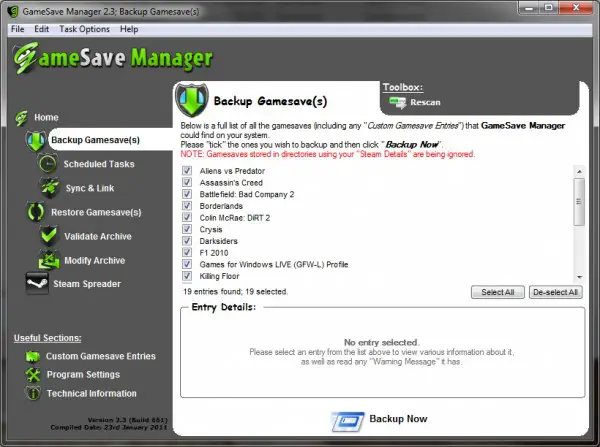The height and width of the screenshot is (447, 600).
Task: Open Scheduled Tasks via its clock icon
Action: click(48, 164)
